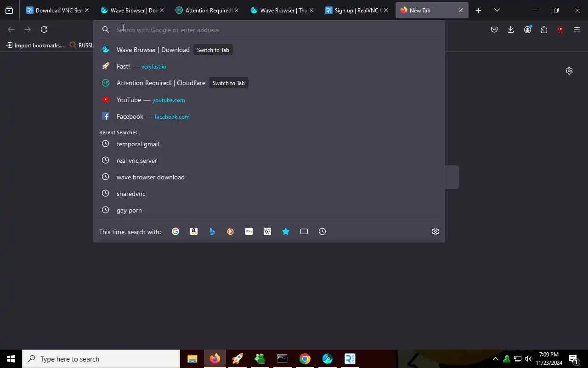Open File Explorer from taskbar
The width and height of the screenshot is (588, 368).
192,359
